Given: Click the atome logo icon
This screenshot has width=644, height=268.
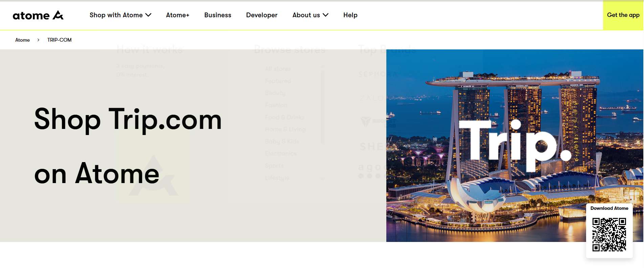Looking at the screenshot, I should coord(58,15).
